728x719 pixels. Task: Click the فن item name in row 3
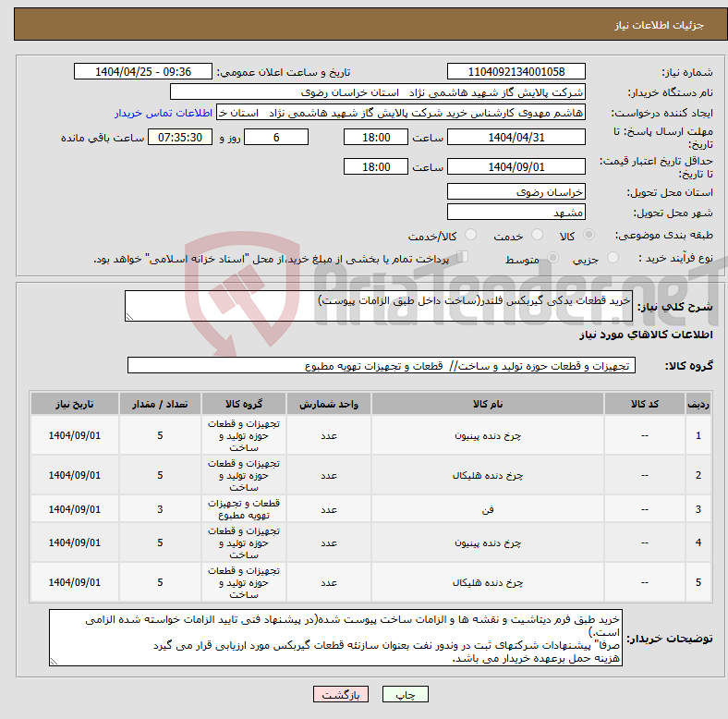[488, 509]
